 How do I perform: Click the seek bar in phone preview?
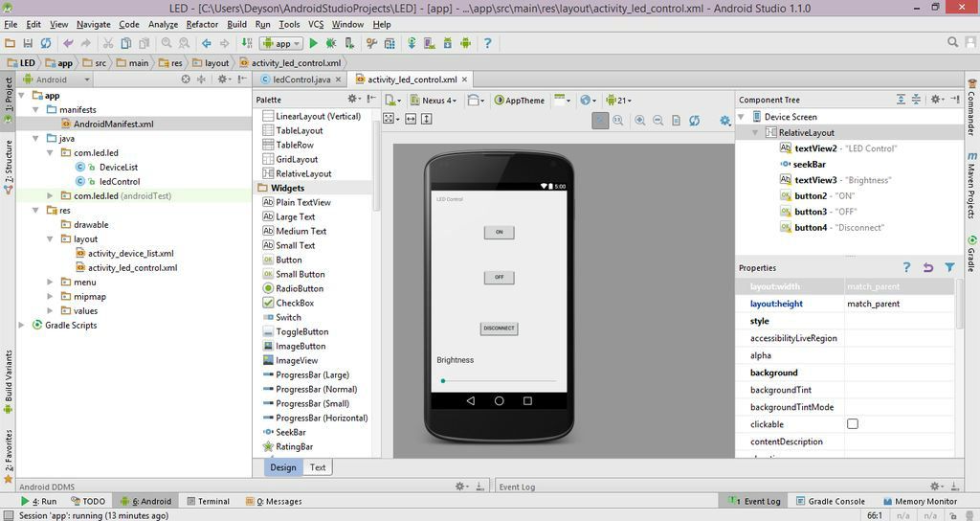pyautogui.click(x=499, y=380)
